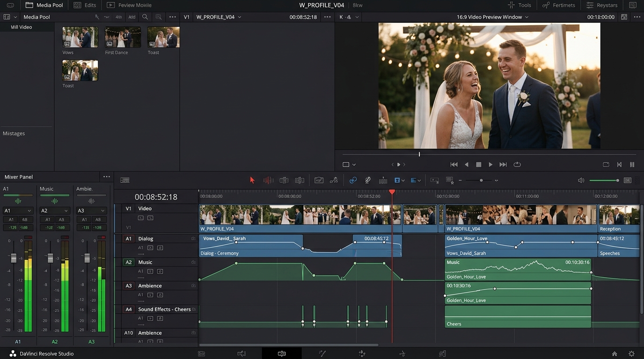Screen dimensions: 644x359
Task: Open the color page icon in bottom bar
Action: (362, 354)
